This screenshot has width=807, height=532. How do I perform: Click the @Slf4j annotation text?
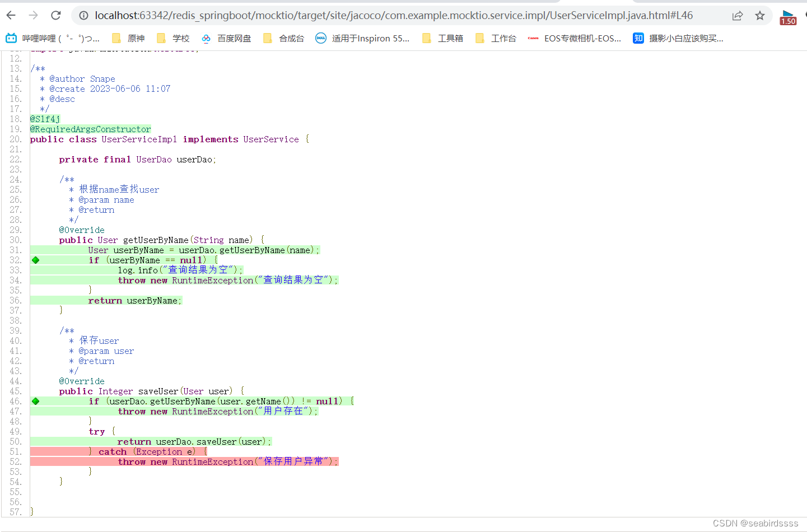tap(45, 119)
